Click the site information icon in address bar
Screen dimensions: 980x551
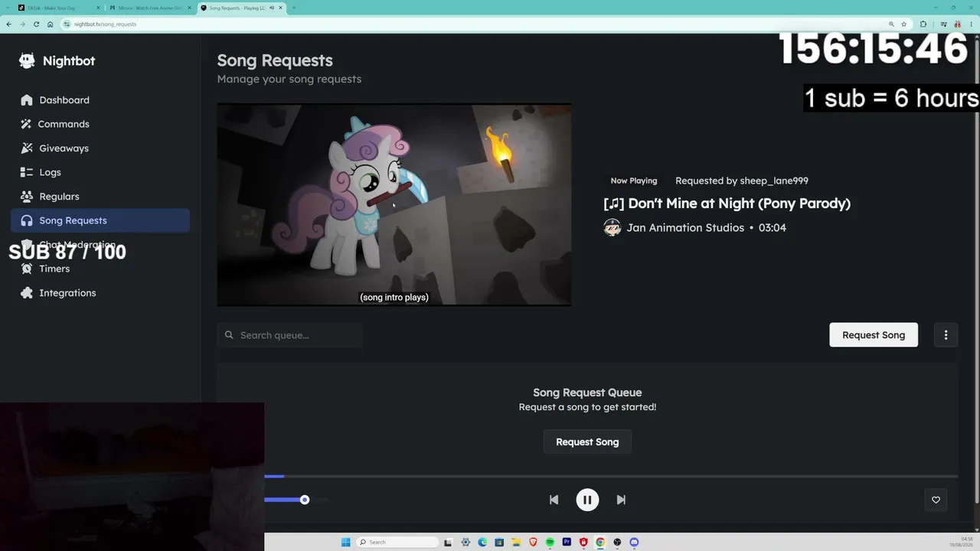[67, 24]
